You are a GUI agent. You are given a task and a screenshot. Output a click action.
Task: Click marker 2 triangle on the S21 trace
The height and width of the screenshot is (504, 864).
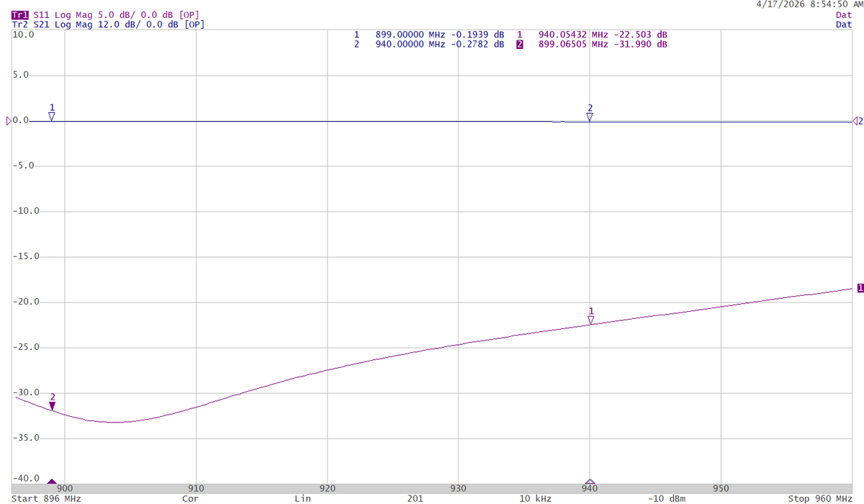[x=590, y=117]
